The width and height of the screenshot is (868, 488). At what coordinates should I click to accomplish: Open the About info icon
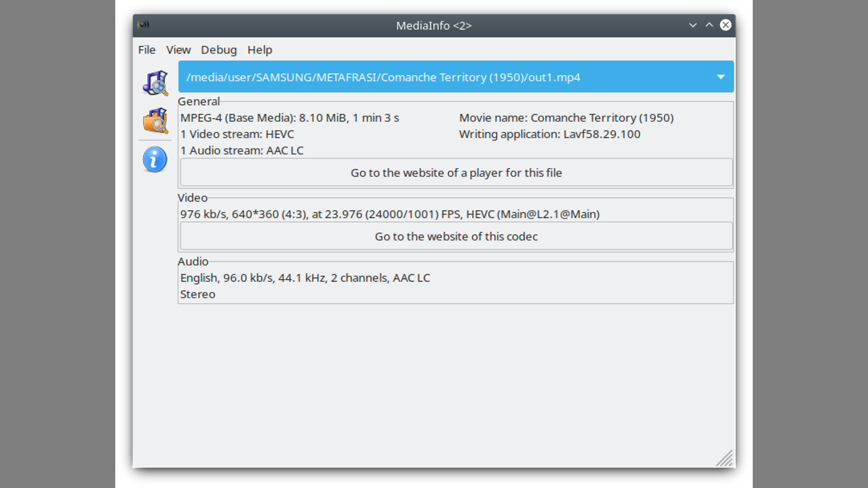pos(155,160)
